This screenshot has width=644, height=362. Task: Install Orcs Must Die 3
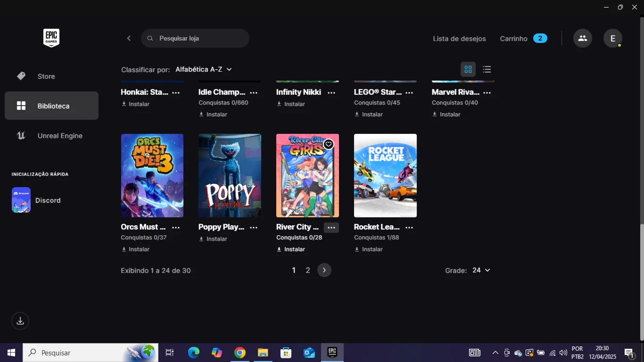pyautogui.click(x=135, y=249)
